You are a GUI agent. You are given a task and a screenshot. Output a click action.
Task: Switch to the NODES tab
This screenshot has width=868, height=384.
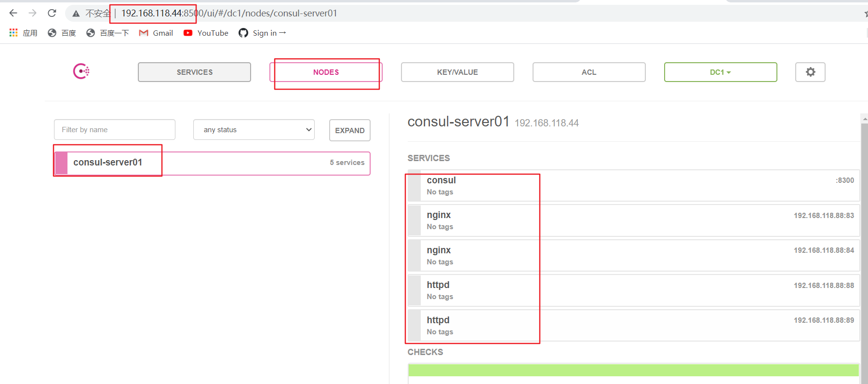[x=326, y=72]
